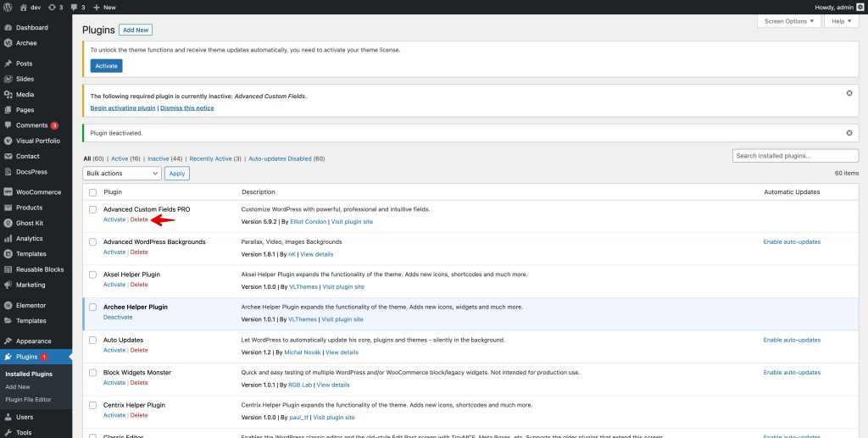This screenshot has width=868, height=438.
Task: Delete Advanced Custom Fields PRO plugin
Action: point(139,219)
